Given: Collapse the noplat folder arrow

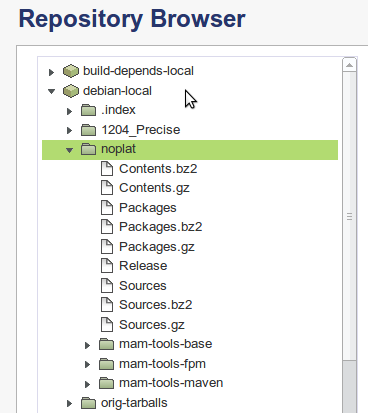Looking at the screenshot, I should pos(69,150).
